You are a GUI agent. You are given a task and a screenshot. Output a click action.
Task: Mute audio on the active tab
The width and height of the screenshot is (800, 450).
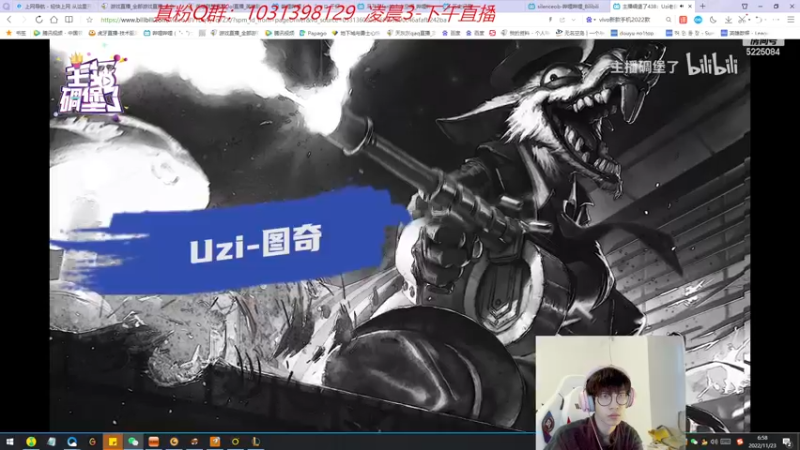pyautogui.click(x=682, y=6)
